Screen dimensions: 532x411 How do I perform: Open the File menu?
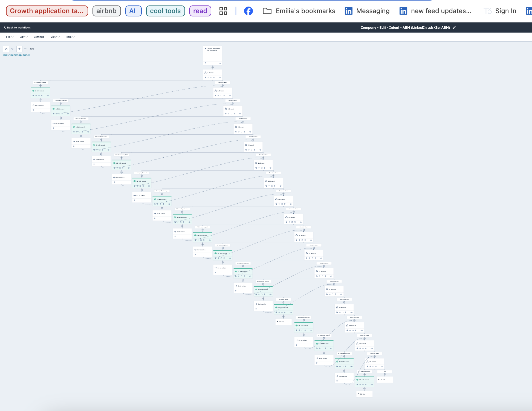(x=9, y=37)
